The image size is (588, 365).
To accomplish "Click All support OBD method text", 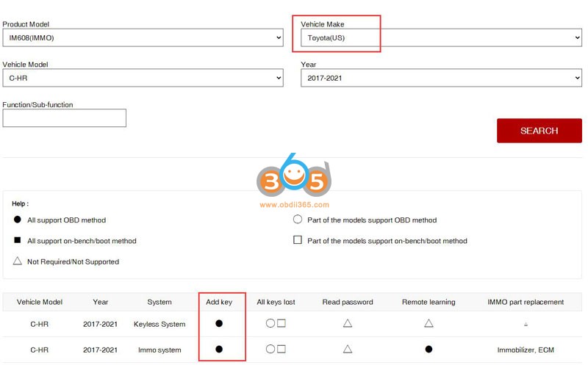I will [67, 220].
